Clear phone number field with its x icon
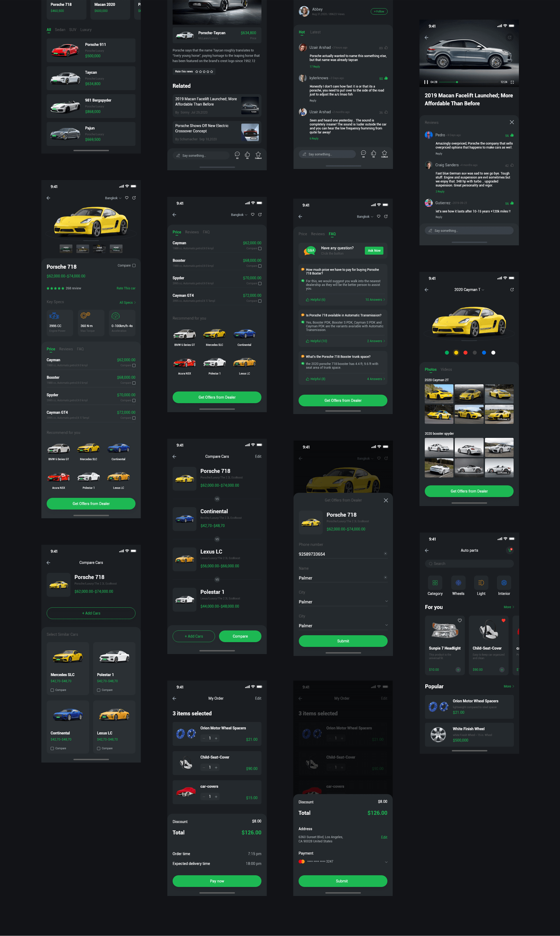Screen dimensions: 560x936 click(385, 553)
